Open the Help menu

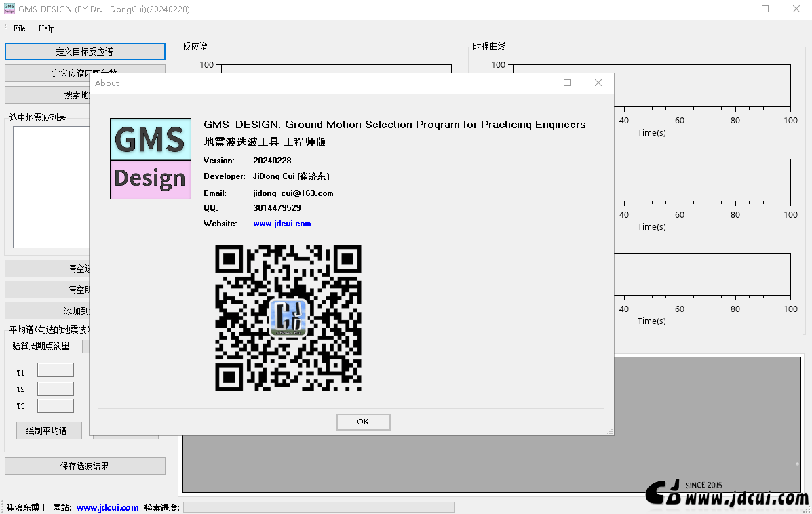pos(46,28)
